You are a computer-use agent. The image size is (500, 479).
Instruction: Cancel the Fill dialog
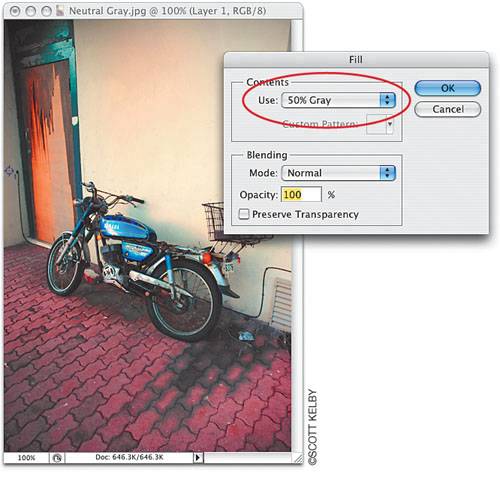(x=448, y=109)
